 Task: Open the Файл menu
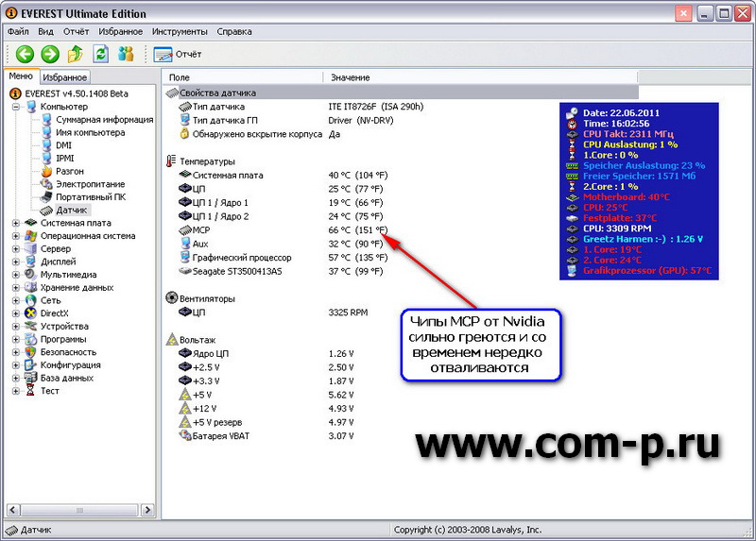coord(18,32)
